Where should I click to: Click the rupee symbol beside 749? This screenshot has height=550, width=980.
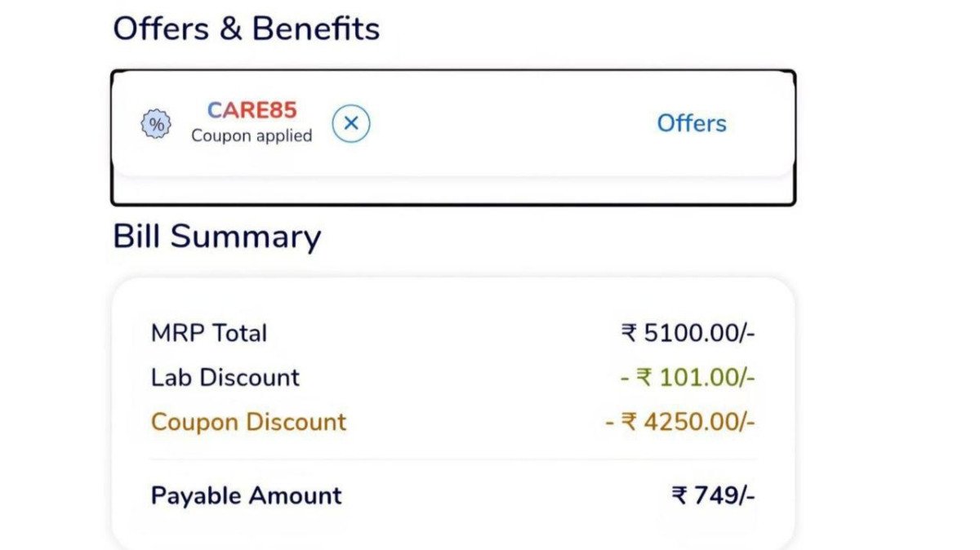click(x=679, y=495)
